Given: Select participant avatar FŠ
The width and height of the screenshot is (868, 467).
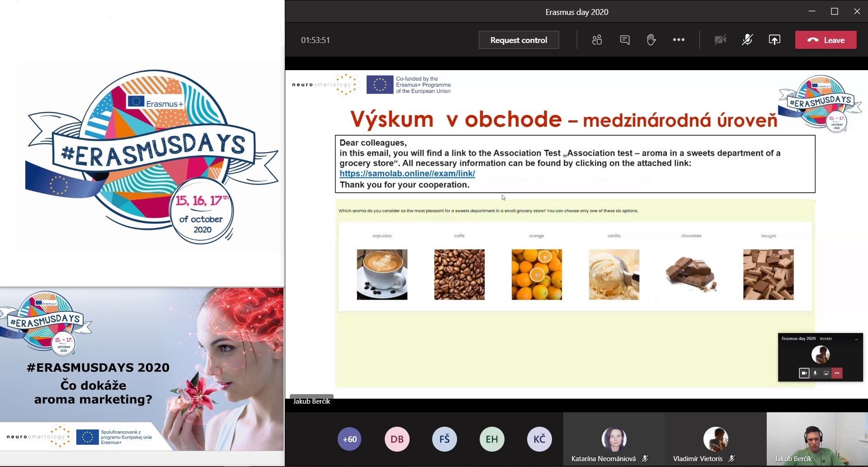Looking at the screenshot, I should pos(444,439).
